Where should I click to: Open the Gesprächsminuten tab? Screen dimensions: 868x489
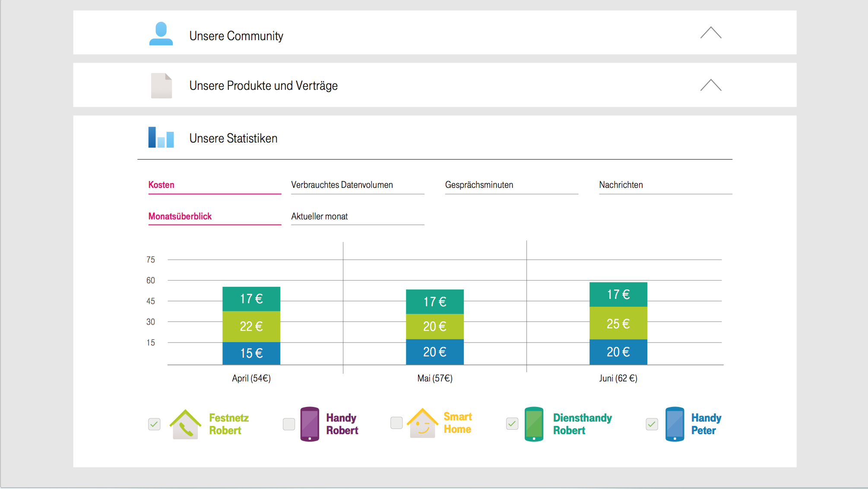point(479,185)
